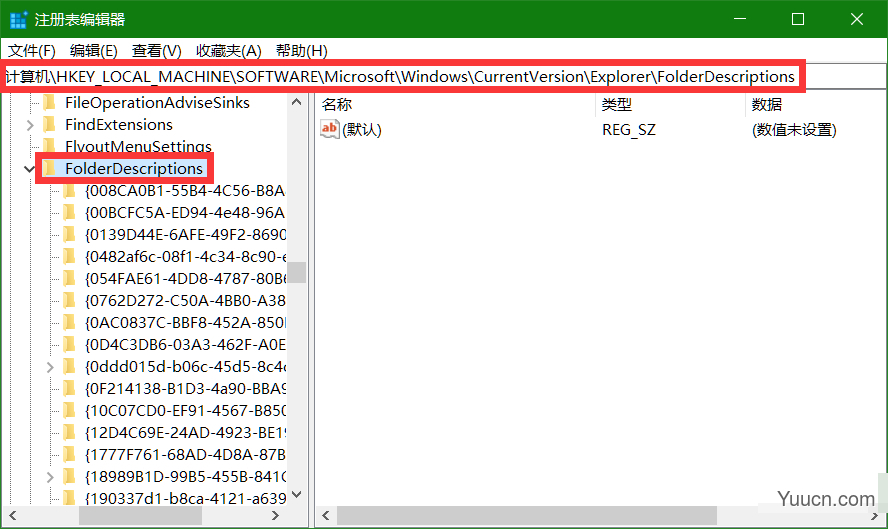Click folder icon of {1777F761-68AD-4D8A
Viewport: 888px width, 529px height.
coord(69,455)
